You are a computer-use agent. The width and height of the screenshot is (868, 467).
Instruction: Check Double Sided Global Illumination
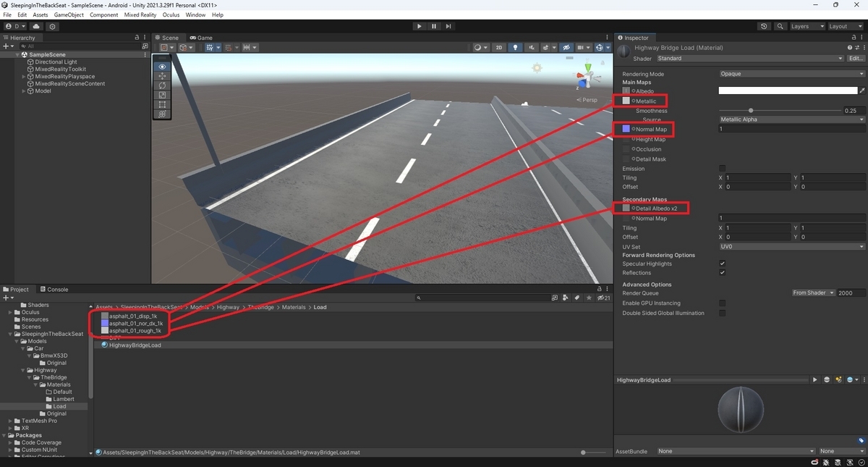point(721,312)
